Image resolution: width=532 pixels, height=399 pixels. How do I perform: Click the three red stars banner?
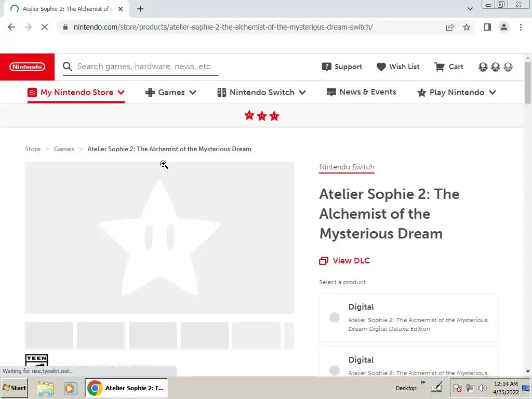(262, 116)
